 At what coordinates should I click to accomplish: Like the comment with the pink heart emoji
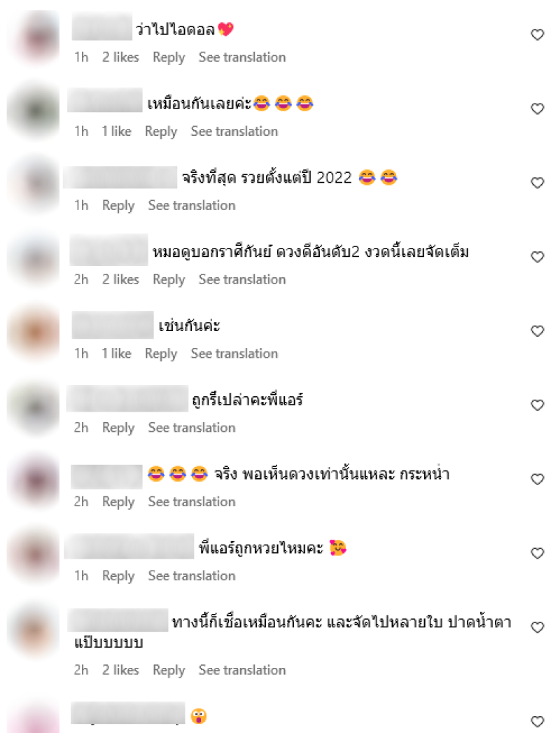click(x=538, y=34)
